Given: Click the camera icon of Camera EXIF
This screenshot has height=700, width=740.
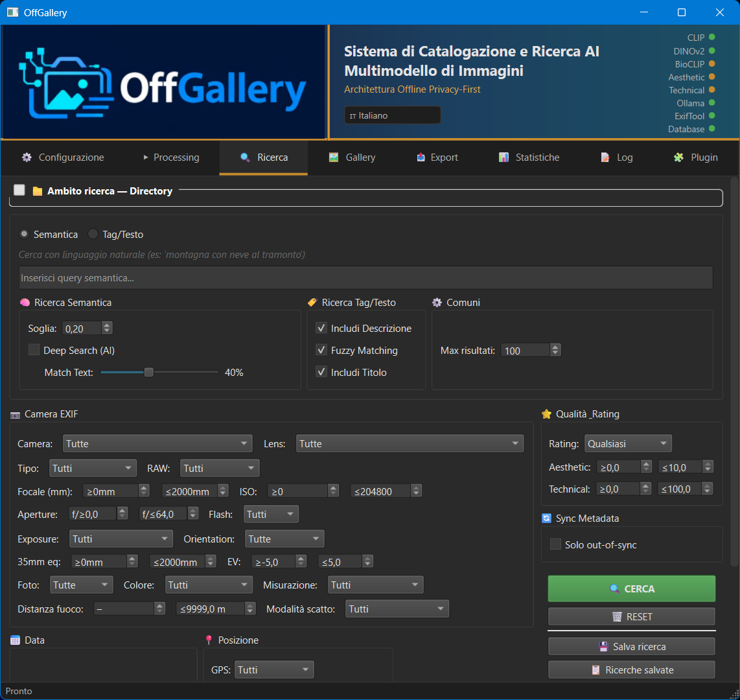Looking at the screenshot, I should pos(15,415).
